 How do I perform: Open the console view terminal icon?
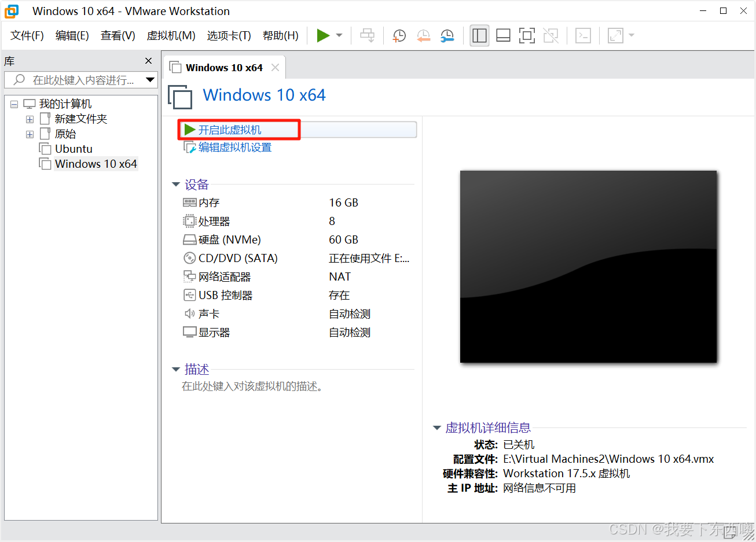point(583,36)
